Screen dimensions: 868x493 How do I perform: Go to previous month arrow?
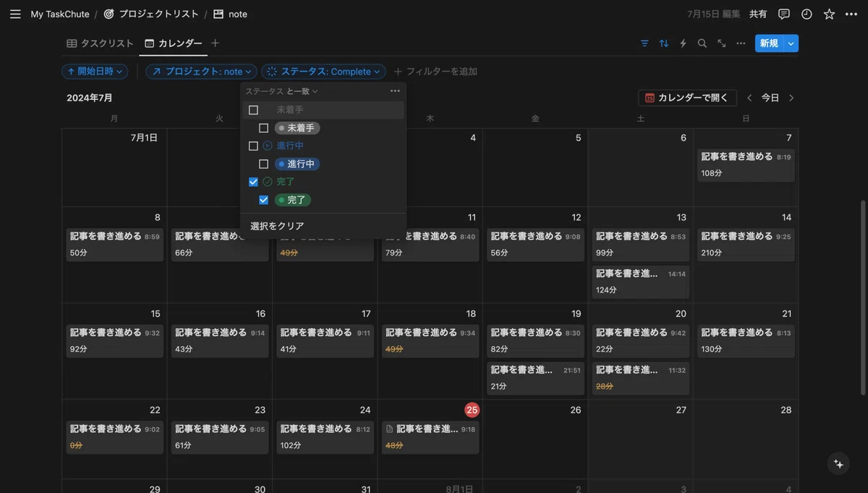tap(749, 98)
